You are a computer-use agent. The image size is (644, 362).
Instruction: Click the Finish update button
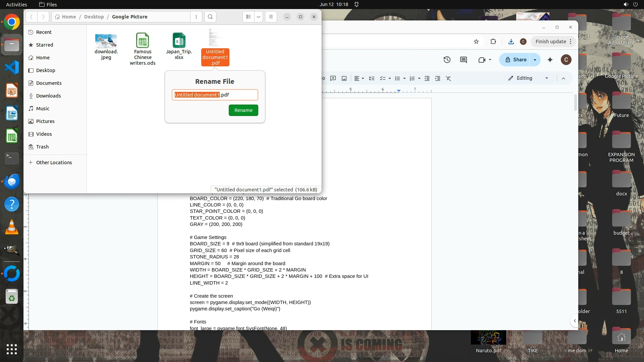pyautogui.click(x=550, y=42)
